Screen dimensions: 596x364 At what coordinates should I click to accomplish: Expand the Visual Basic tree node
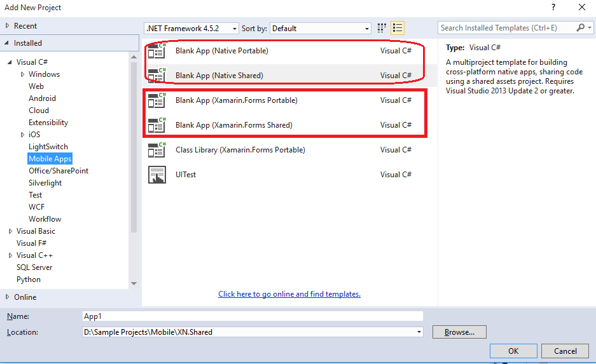pyautogui.click(x=10, y=231)
